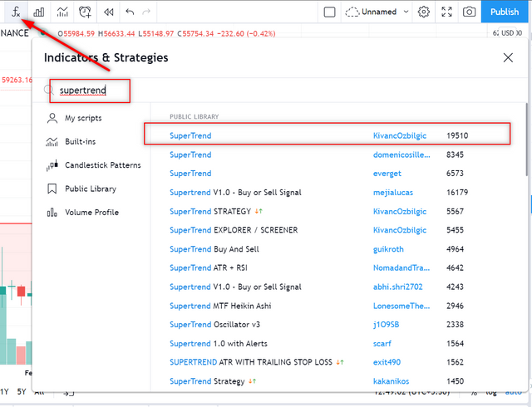
Task: Open author scarf profile
Action: tap(382, 344)
